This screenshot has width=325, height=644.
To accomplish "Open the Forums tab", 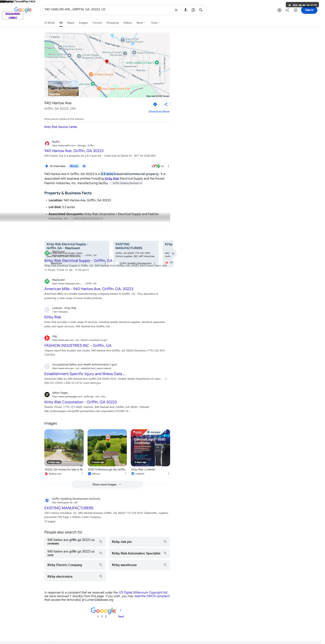I will click(97, 23).
